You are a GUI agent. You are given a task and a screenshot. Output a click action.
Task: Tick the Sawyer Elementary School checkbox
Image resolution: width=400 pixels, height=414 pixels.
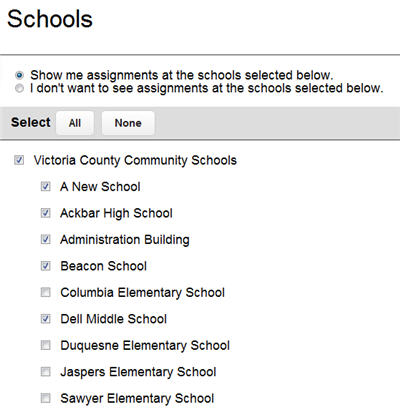[46, 398]
